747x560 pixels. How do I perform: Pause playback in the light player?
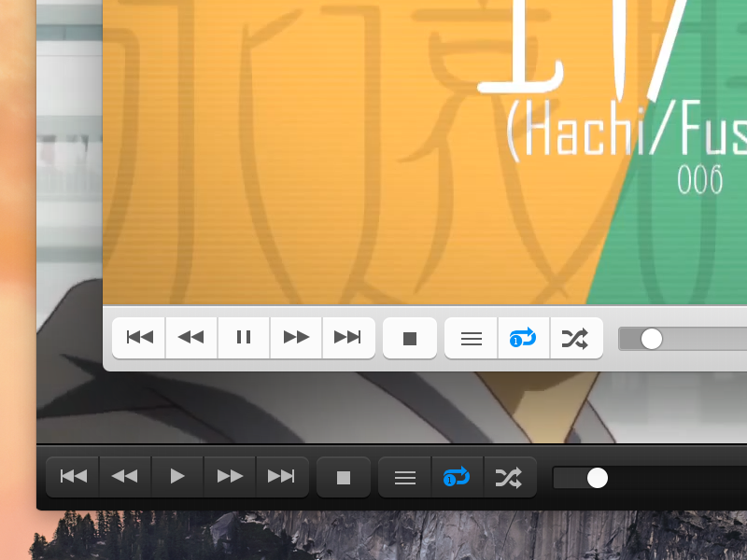click(x=244, y=338)
